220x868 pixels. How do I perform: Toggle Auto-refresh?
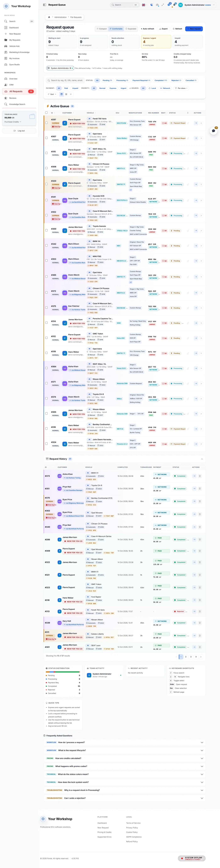(147, 29)
